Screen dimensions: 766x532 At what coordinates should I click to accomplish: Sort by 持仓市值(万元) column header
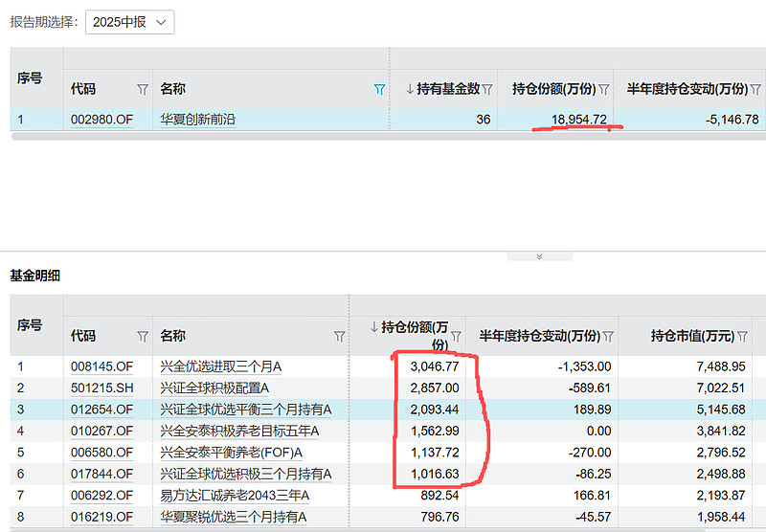(x=692, y=336)
